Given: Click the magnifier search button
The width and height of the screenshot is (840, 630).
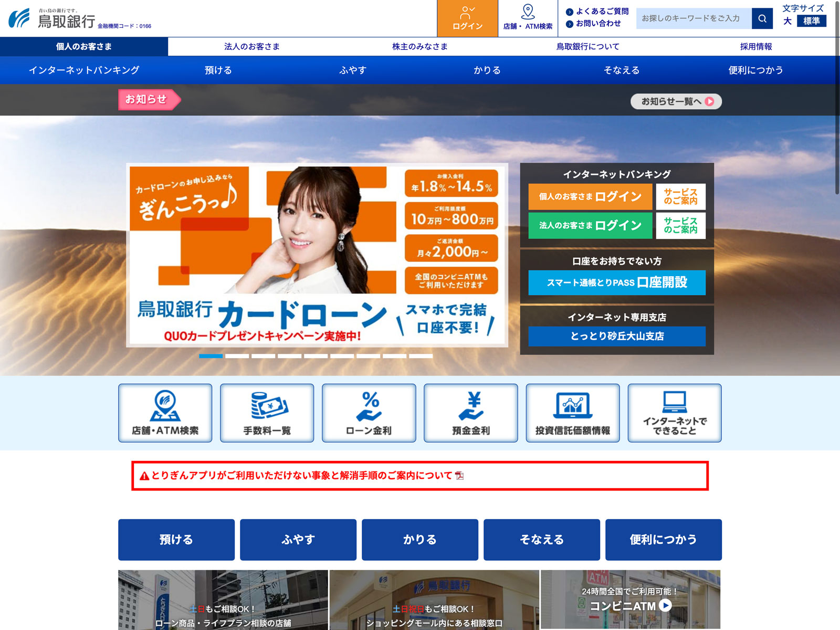Looking at the screenshot, I should [762, 18].
